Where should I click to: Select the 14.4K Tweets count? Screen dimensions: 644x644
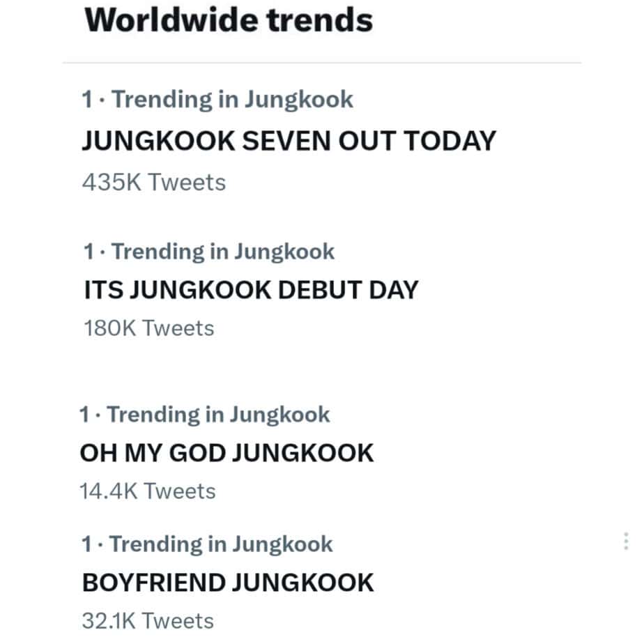tap(147, 491)
